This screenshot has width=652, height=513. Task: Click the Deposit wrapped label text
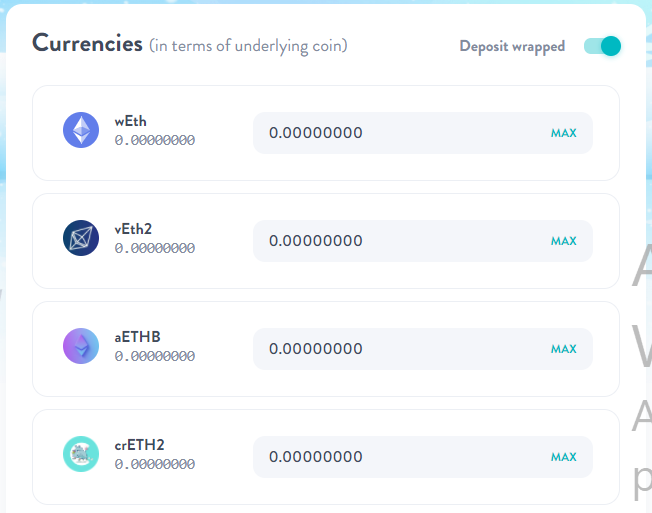point(512,46)
